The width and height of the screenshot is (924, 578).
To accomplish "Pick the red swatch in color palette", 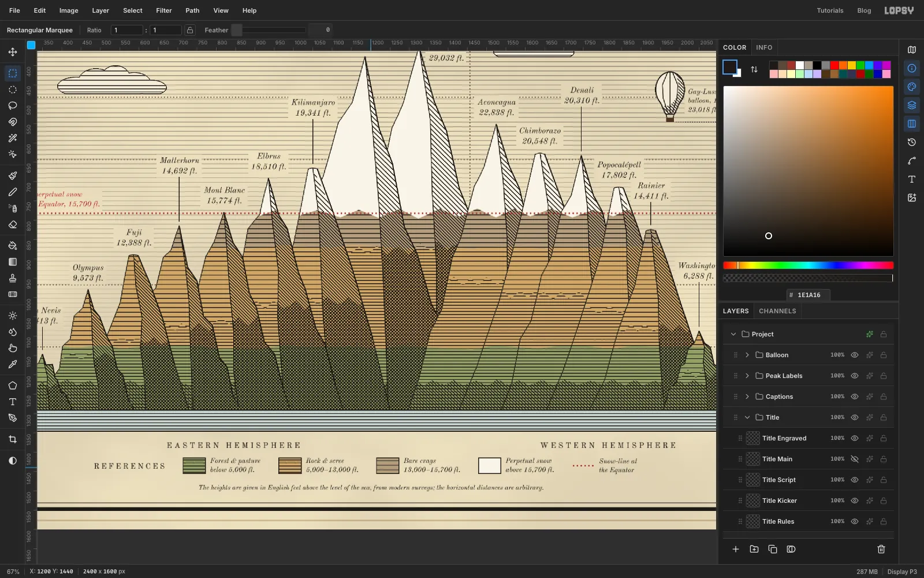I will pyautogui.click(x=834, y=65).
